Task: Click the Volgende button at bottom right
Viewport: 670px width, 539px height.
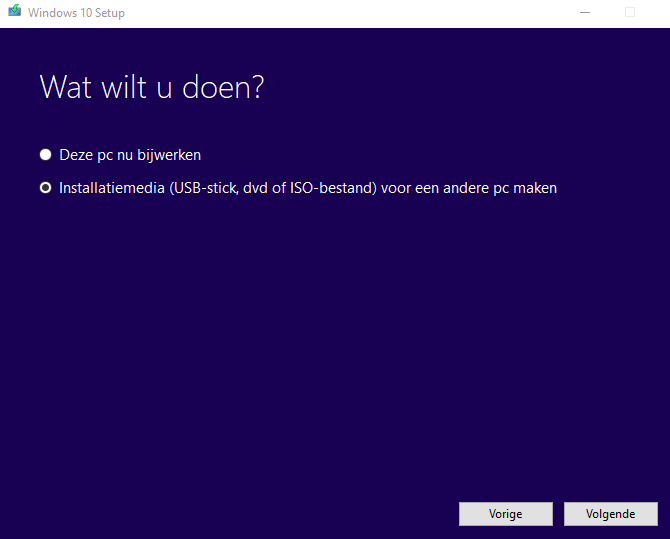Action: (x=611, y=514)
